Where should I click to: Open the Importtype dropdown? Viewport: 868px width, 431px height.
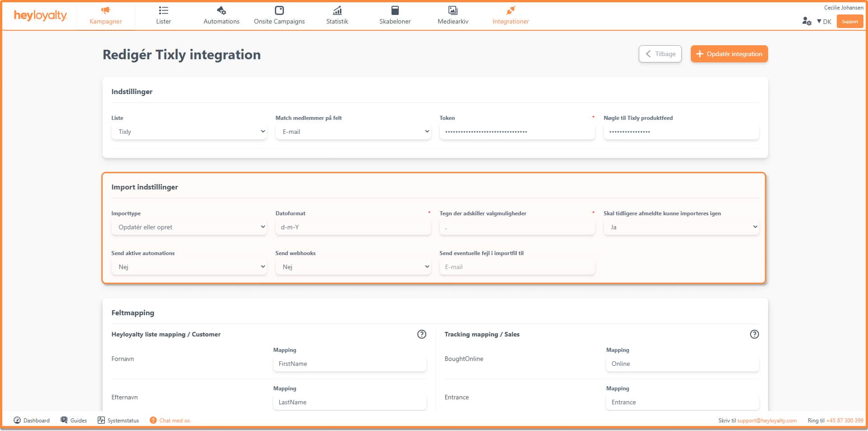tap(189, 227)
